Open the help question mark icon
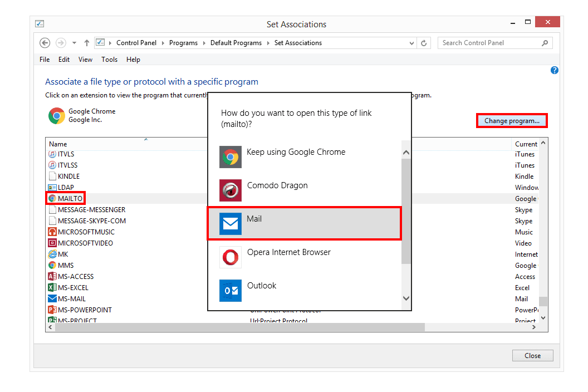 tap(554, 70)
